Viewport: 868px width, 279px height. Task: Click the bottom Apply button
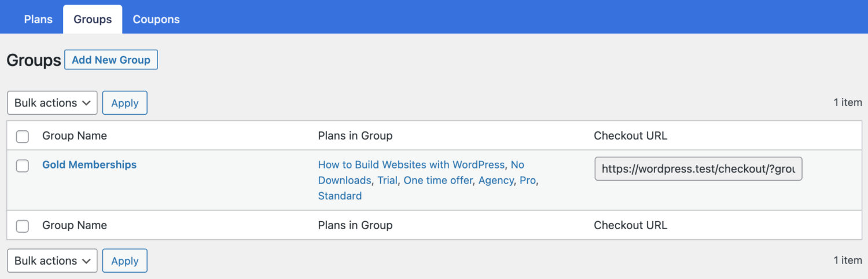125,261
